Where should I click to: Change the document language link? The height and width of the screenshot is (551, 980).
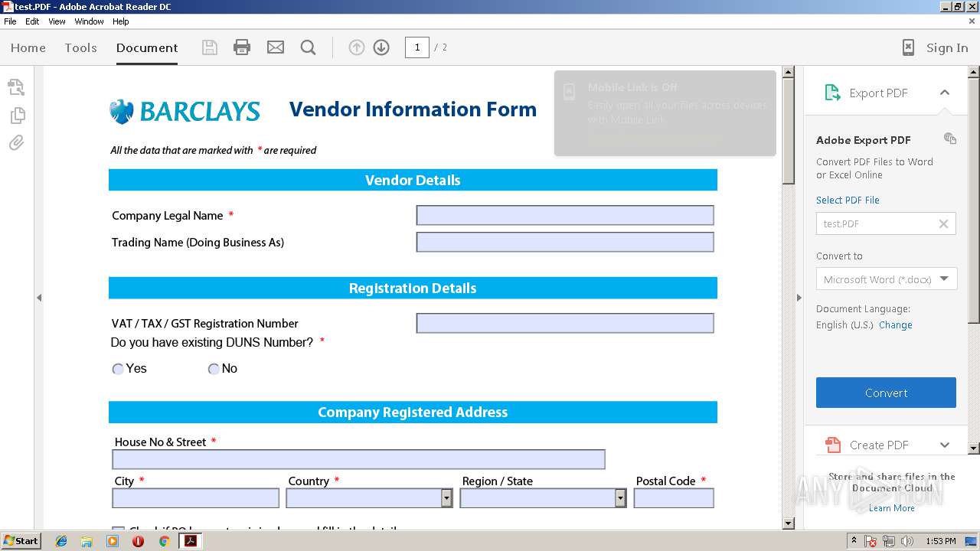895,324
